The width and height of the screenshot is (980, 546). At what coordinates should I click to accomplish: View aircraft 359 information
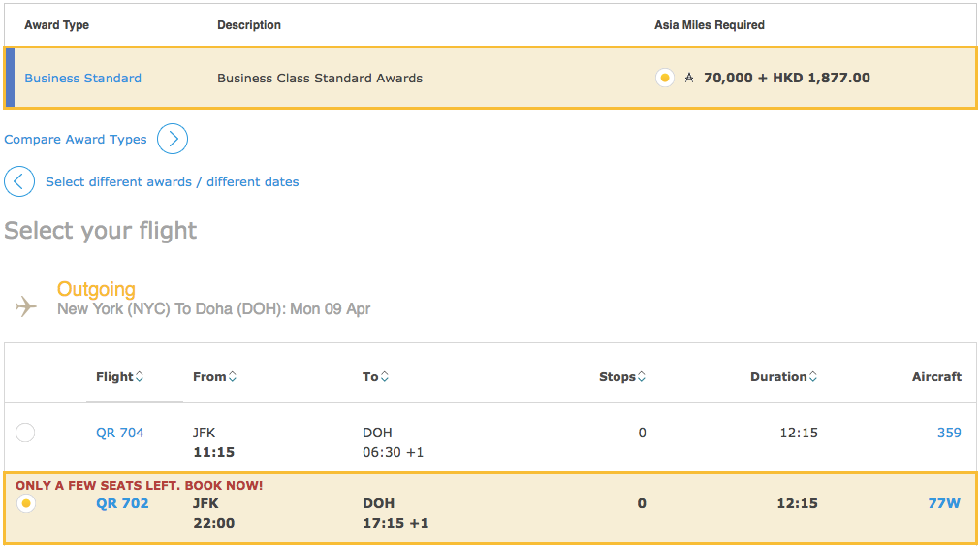click(x=949, y=434)
